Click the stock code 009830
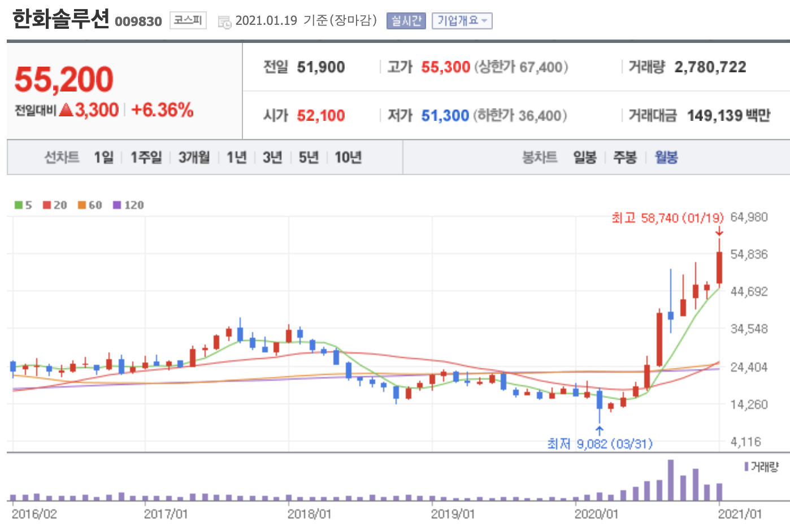 click(138, 21)
